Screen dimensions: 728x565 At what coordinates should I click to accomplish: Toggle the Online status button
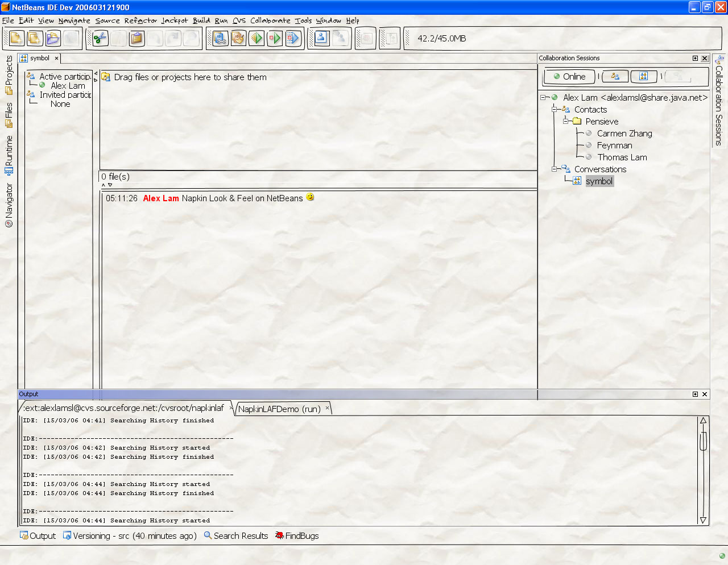(569, 77)
